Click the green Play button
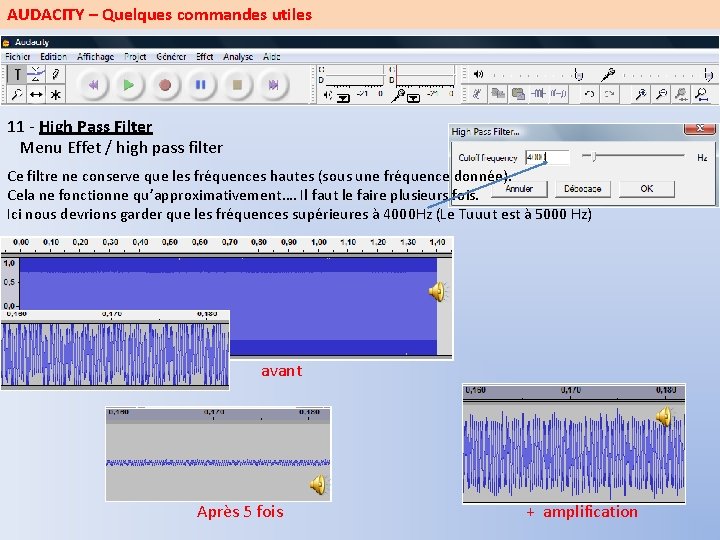Screen dimensions: 720x540 [129, 85]
